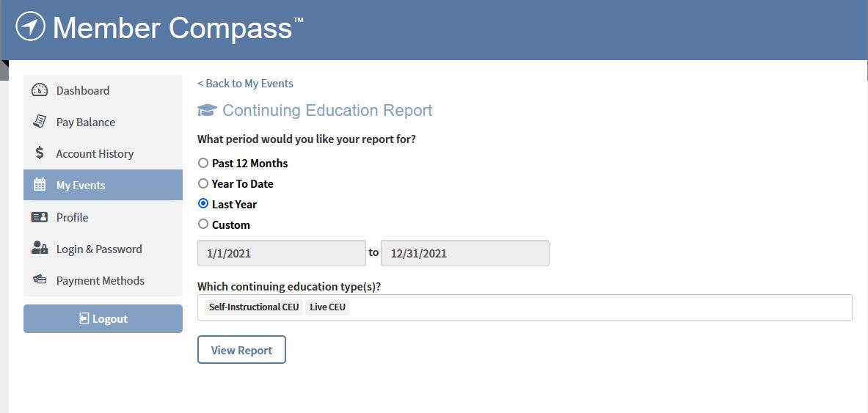Select the Last Year radio option

pyautogui.click(x=203, y=204)
